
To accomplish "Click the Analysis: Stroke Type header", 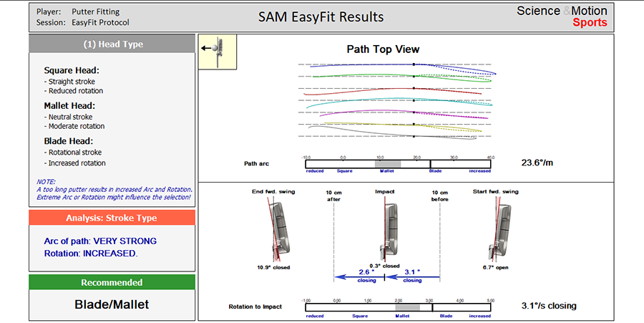I will click(112, 218).
